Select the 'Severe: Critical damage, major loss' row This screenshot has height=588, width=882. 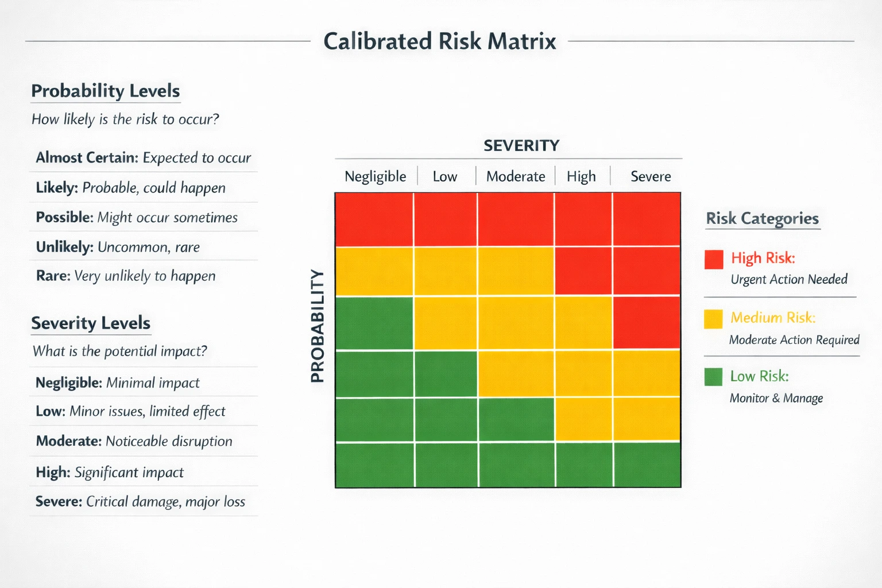140,501
